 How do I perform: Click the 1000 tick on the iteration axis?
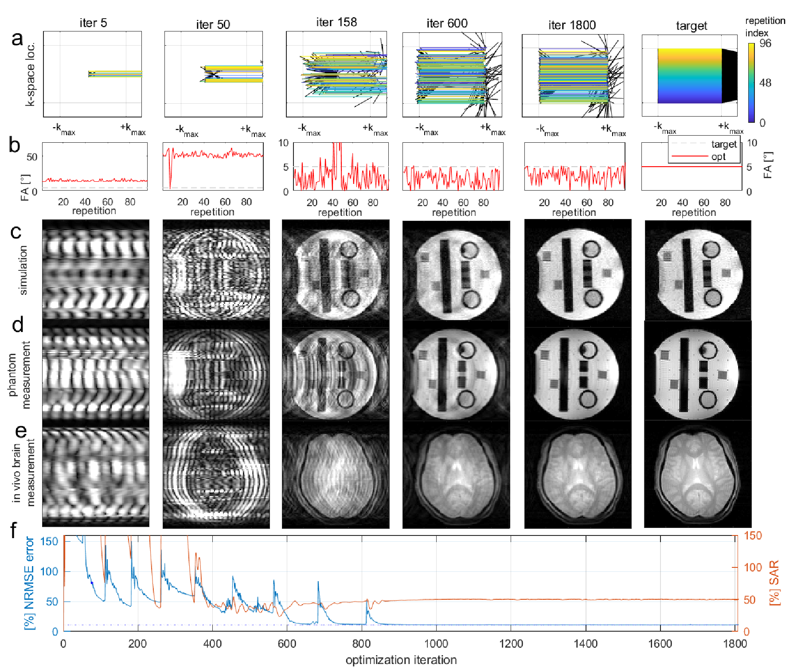click(x=436, y=644)
